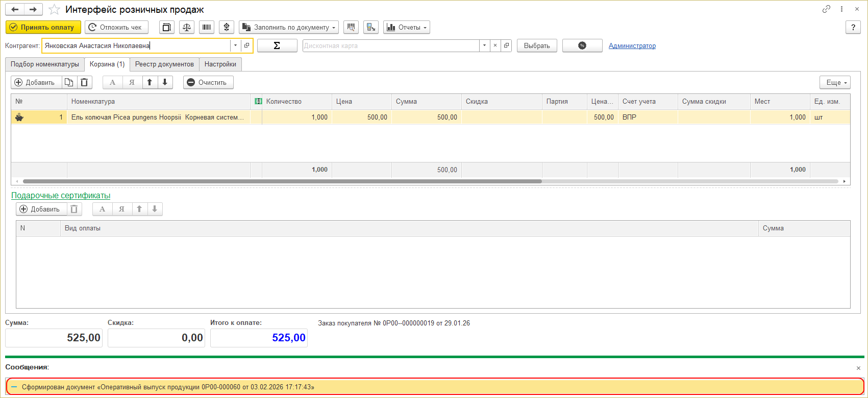Copy the form link using the chain icon
The height and width of the screenshot is (398, 868).
pos(826,9)
